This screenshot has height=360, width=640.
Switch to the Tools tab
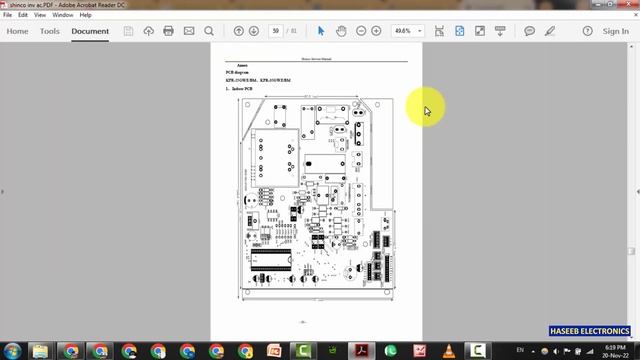[49, 31]
